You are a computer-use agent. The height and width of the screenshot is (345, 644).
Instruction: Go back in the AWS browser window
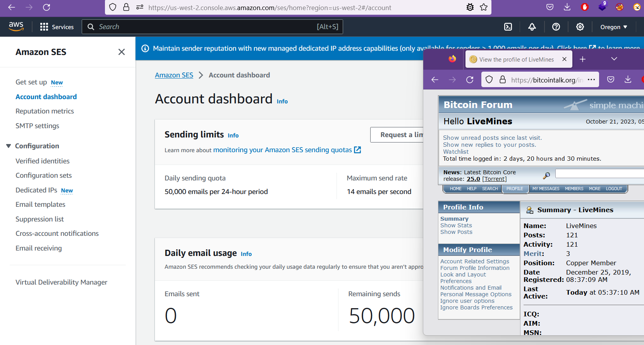click(x=12, y=7)
